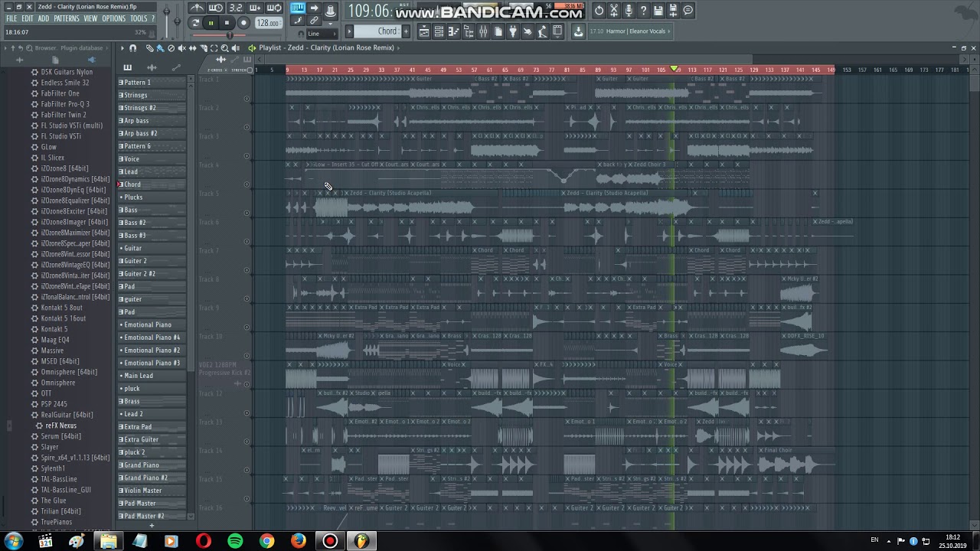This screenshot has height=551, width=980.
Task: Click the plus button next to Chord
Action: 405,31
